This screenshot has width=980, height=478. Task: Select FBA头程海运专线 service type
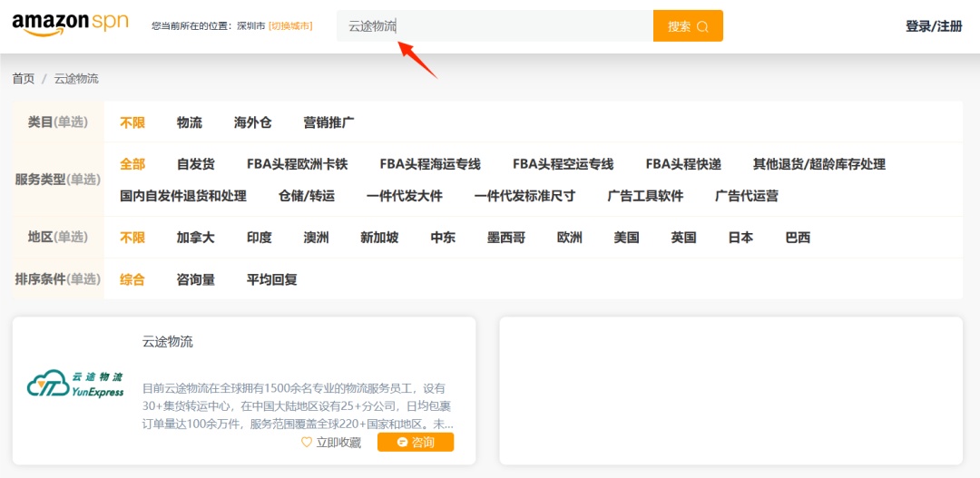click(430, 164)
